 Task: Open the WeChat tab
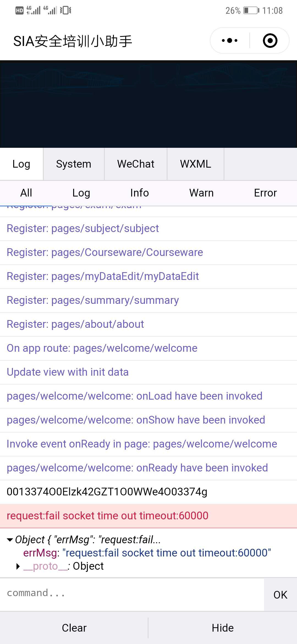(136, 164)
